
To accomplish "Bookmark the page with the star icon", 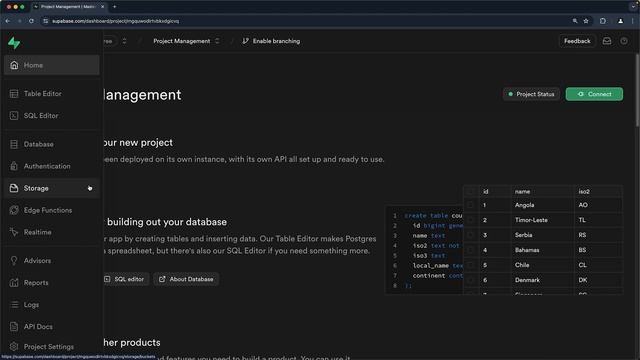I will click(x=586, y=21).
